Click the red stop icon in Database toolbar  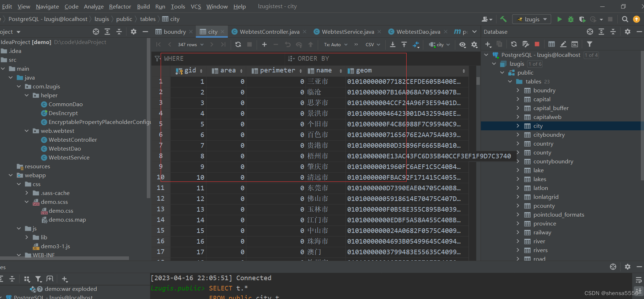(537, 44)
